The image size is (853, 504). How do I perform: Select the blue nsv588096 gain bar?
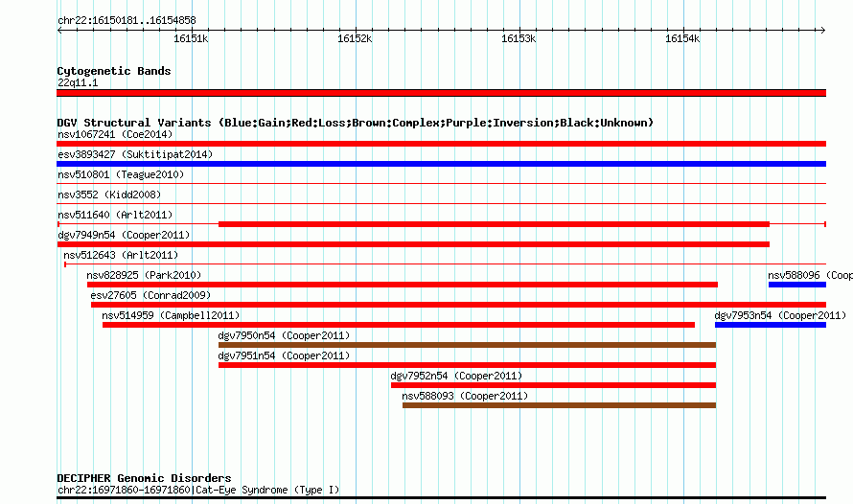[797, 285]
